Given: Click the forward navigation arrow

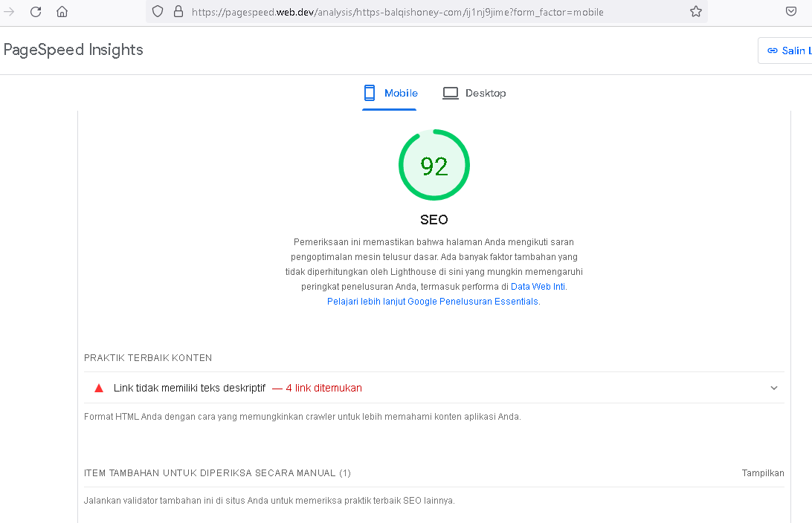Looking at the screenshot, I should (10, 12).
